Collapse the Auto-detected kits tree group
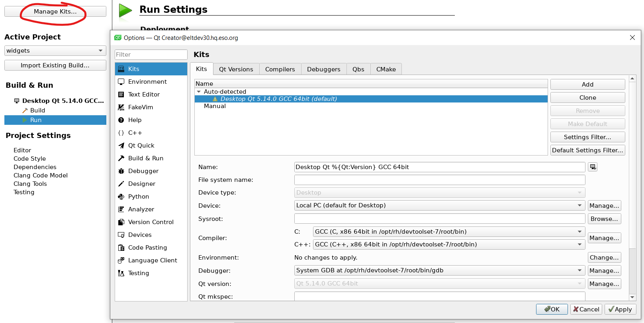The width and height of the screenshot is (644, 323). [199, 92]
